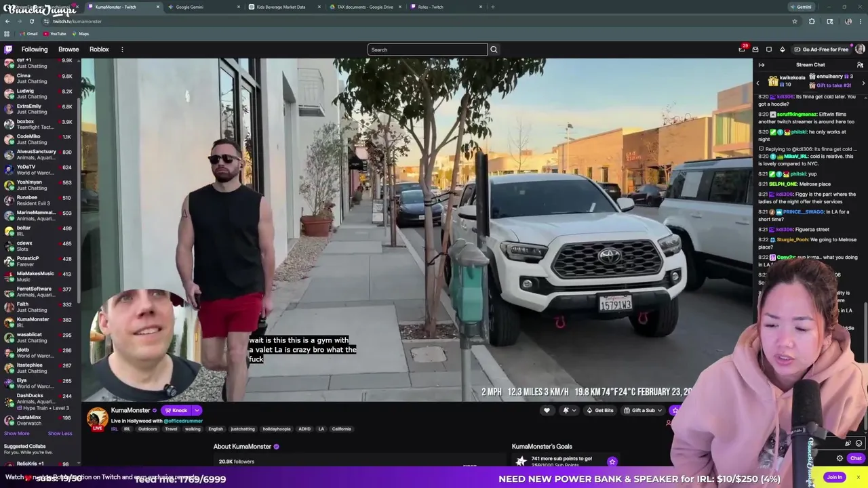Collapse the Stream Chat panel
The height and width of the screenshot is (488, 868).
[762, 65]
